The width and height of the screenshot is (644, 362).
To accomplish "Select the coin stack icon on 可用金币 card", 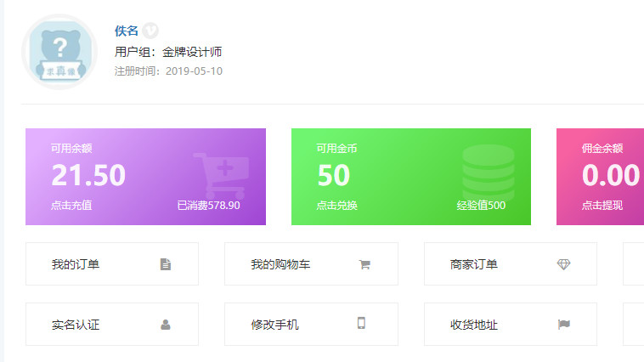I will point(489,173).
